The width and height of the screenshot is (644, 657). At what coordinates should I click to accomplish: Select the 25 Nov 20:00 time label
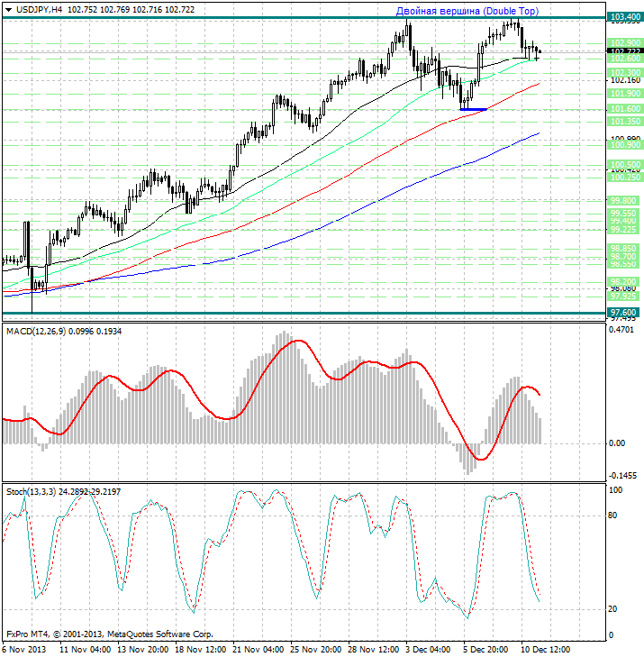[x=316, y=650]
